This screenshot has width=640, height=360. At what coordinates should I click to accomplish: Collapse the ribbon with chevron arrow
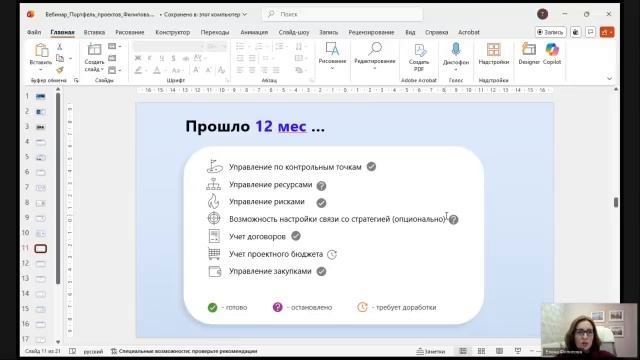[x=609, y=79]
